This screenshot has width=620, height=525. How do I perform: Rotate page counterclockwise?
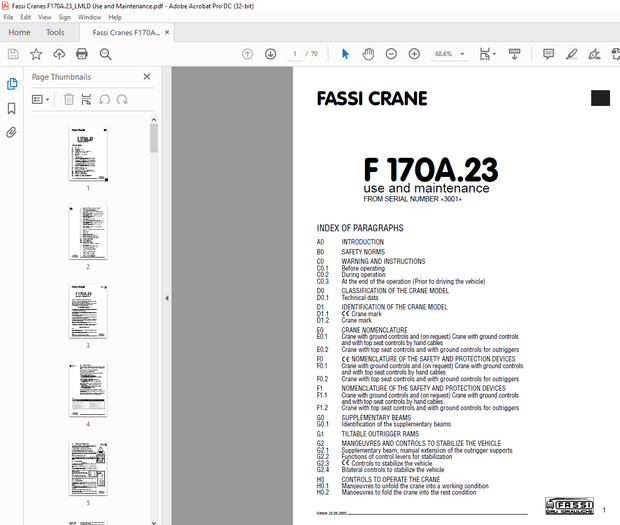[x=104, y=99]
